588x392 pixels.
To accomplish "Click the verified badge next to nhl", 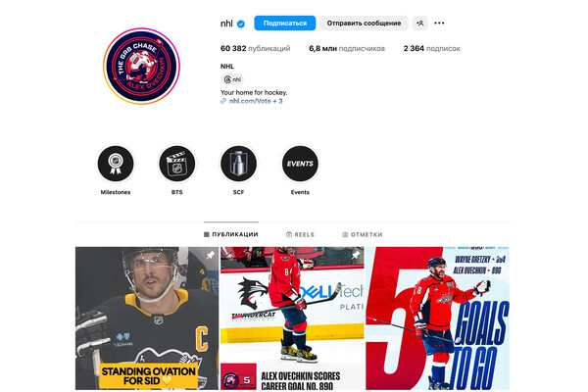I will pos(241,24).
